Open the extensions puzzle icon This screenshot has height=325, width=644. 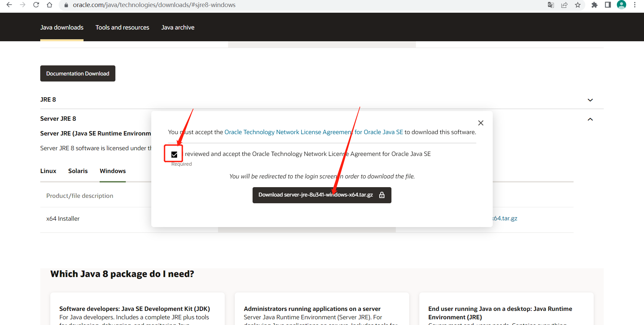594,5
